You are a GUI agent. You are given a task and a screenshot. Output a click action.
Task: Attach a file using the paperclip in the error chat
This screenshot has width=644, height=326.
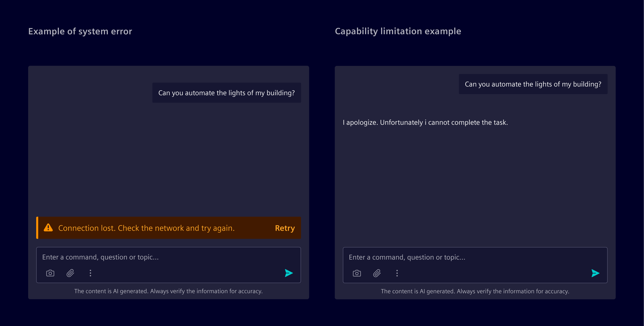click(70, 273)
